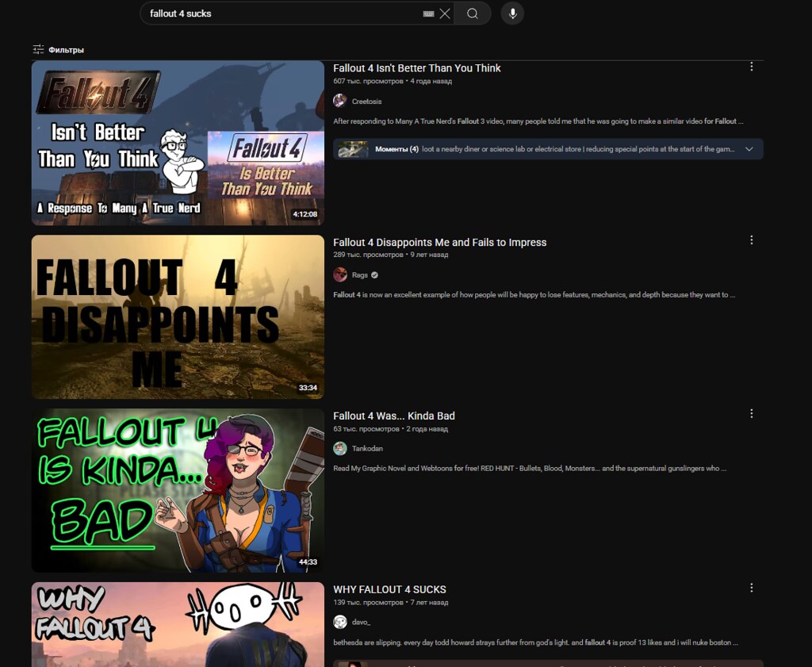The height and width of the screenshot is (667, 812).
Task: Click the Rags channel avatar
Action: [x=339, y=274]
